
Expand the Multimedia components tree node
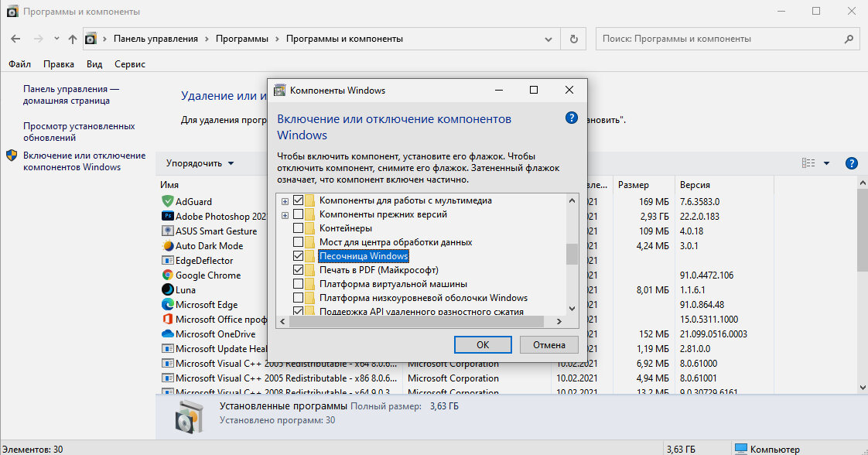click(285, 201)
